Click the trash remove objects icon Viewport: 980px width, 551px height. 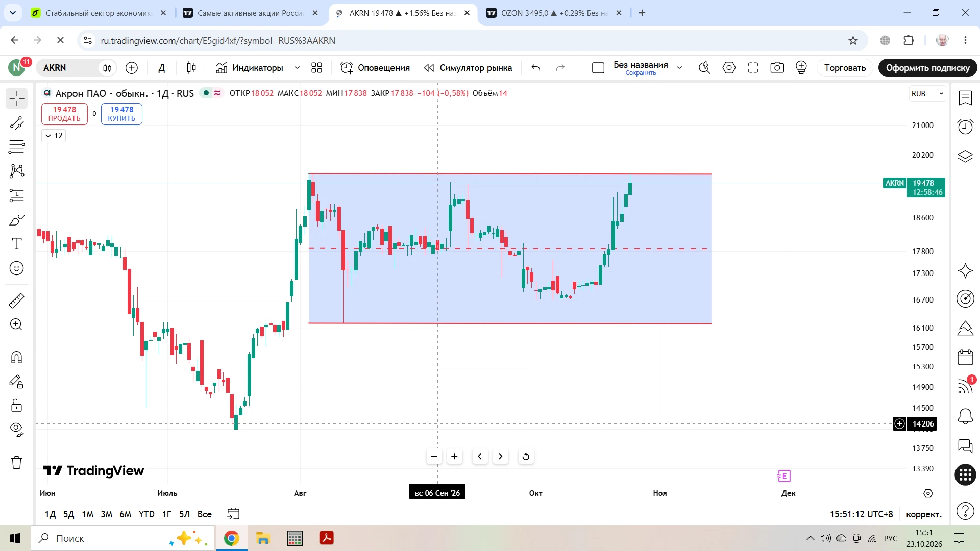(16, 462)
